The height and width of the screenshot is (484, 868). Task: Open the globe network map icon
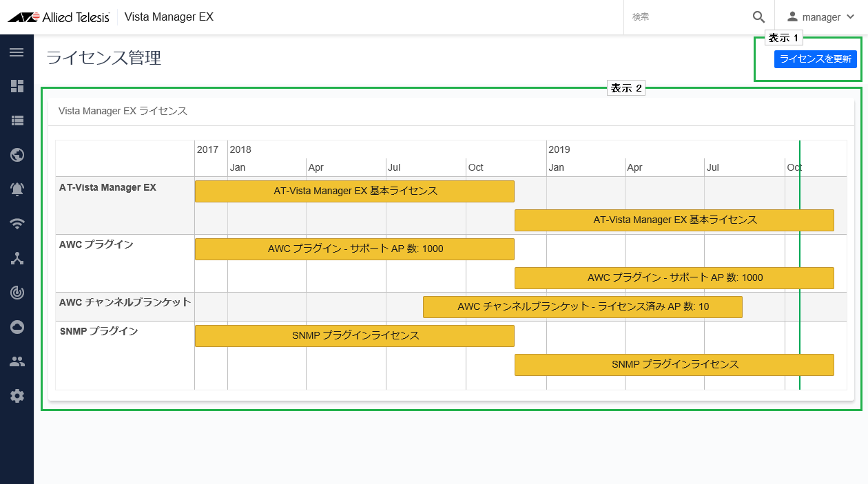[x=17, y=154]
